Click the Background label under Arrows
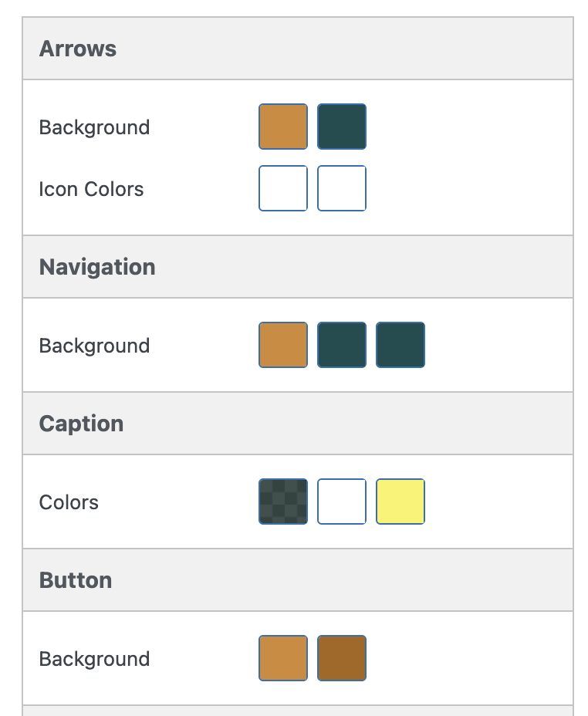The width and height of the screenshot is (588, 716). pos(94,127)
